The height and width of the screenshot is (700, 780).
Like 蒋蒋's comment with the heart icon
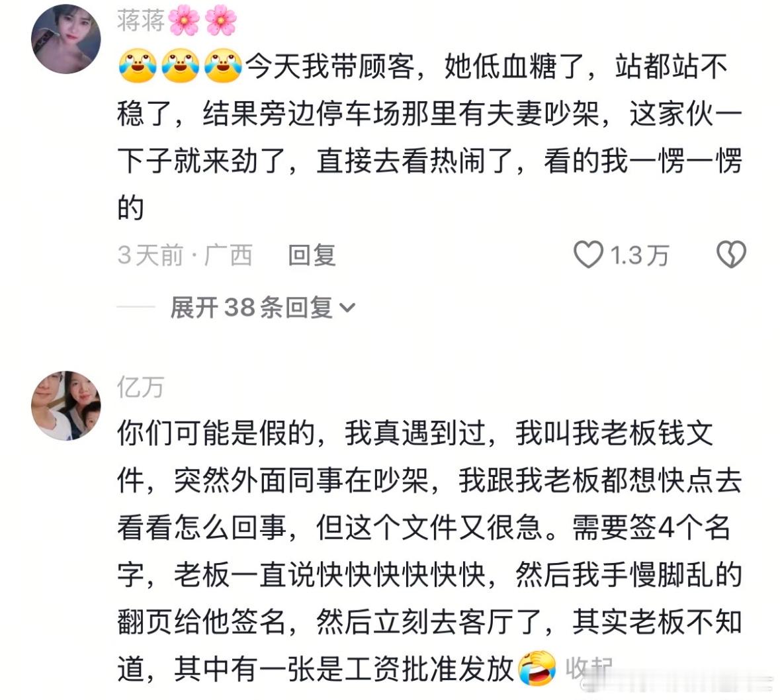589,254
